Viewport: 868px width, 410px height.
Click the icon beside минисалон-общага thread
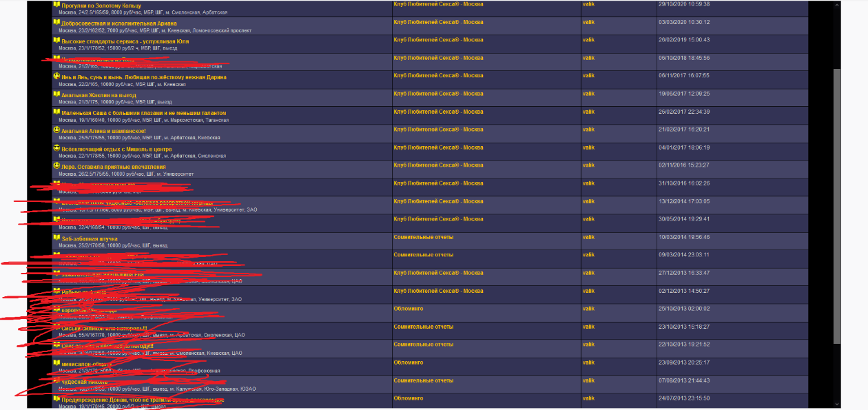[x=56, y=363]
